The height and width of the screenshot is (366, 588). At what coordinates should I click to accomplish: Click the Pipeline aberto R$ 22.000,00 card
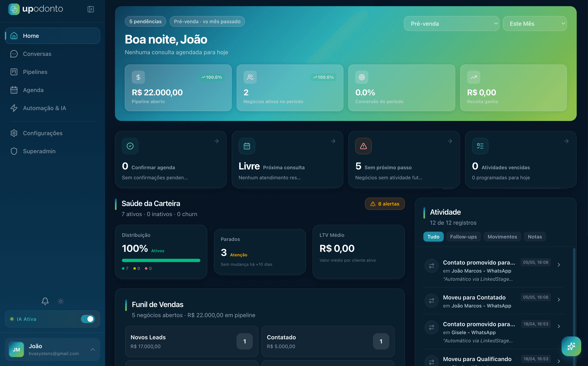coord(178,88)
